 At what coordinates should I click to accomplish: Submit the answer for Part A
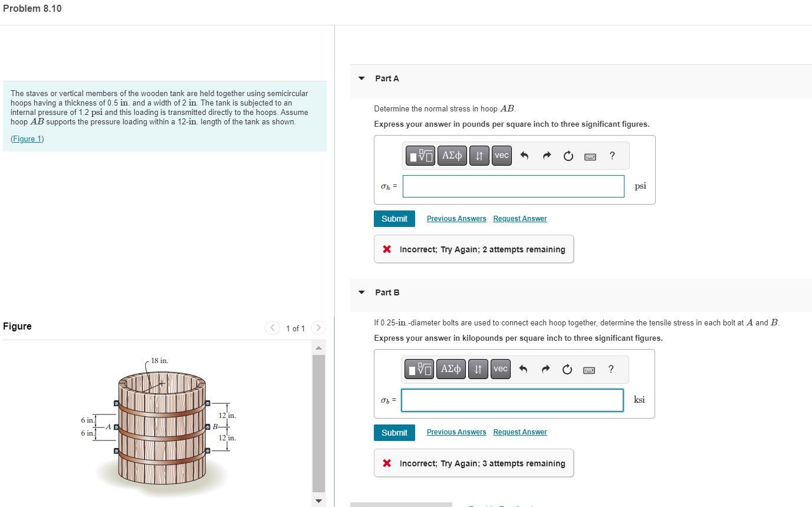point(394,218)
